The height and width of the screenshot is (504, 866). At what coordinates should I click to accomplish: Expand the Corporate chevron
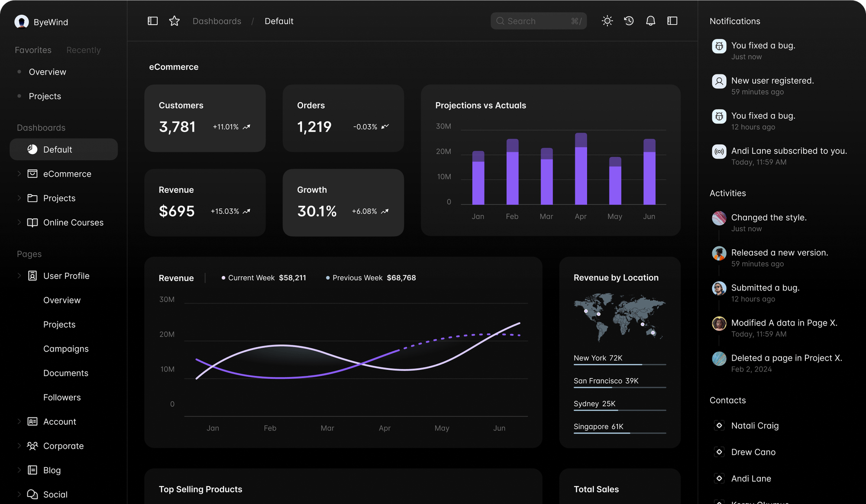pyautogui.click(x=19, y=446)
